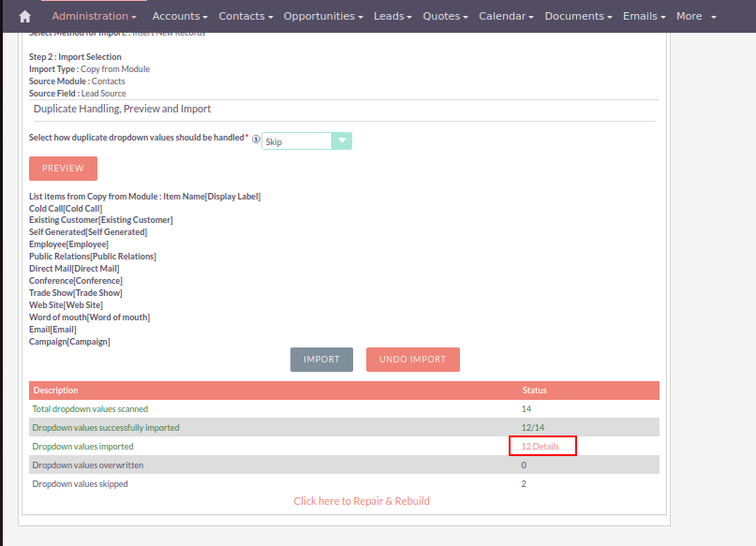Image resolution: width=756 pixels, height=546 pixels.
Task: Click the Import button
Action: click(x=321, y=360)
